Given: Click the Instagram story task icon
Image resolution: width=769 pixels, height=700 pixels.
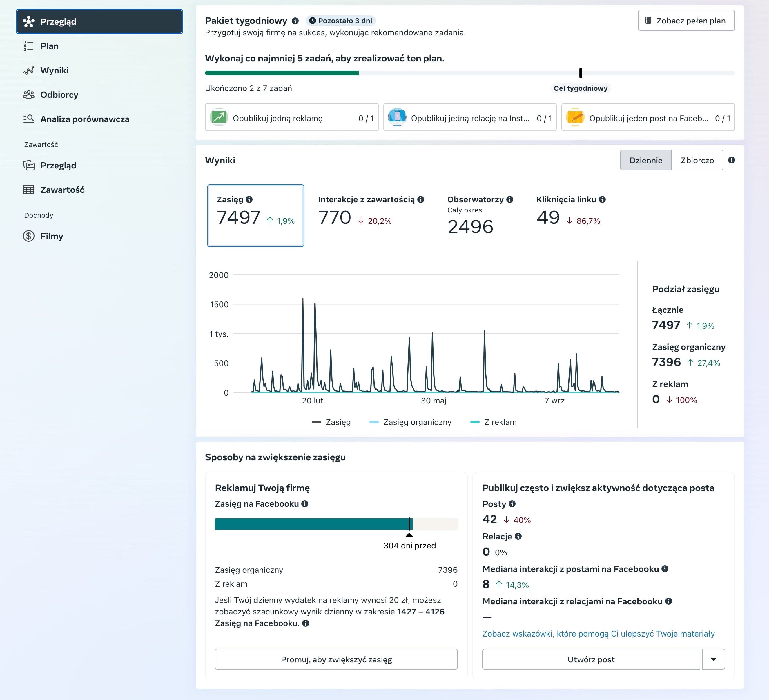Looking at the screenshot, I should (397, 117).
